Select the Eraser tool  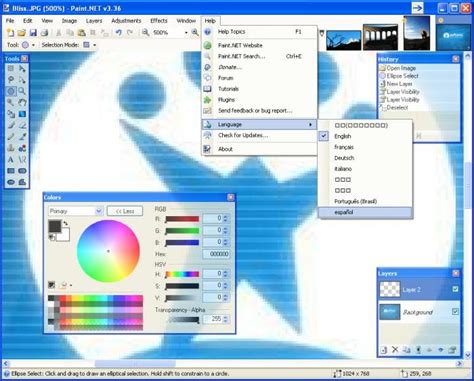pyautogui.click(x=22, y=125)
